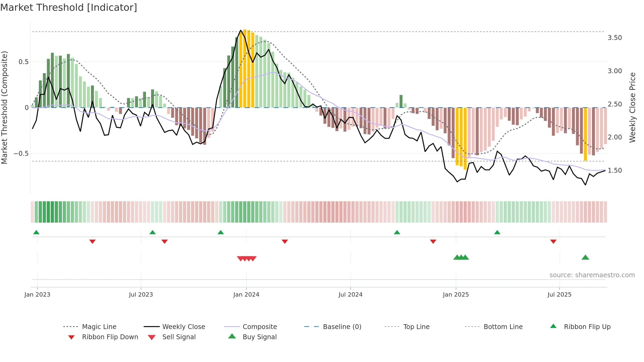Click the Jan 2025 x-axis label

[x=456, y=294]
